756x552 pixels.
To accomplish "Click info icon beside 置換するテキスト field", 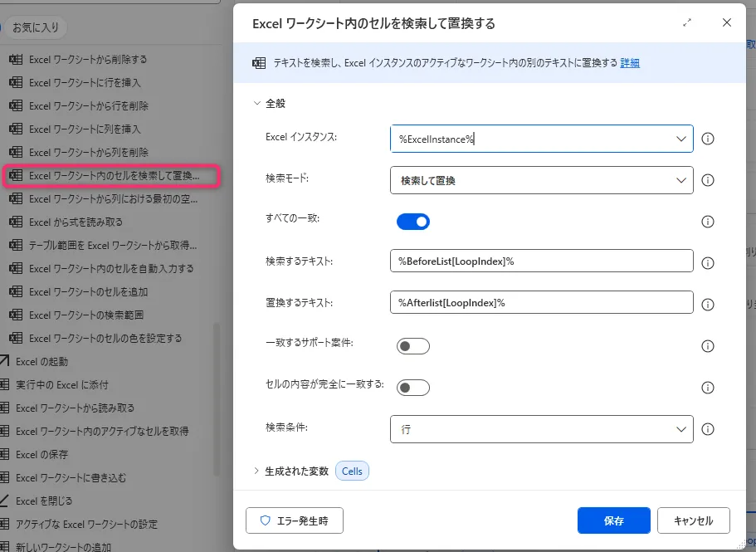I will pos(708,303).
